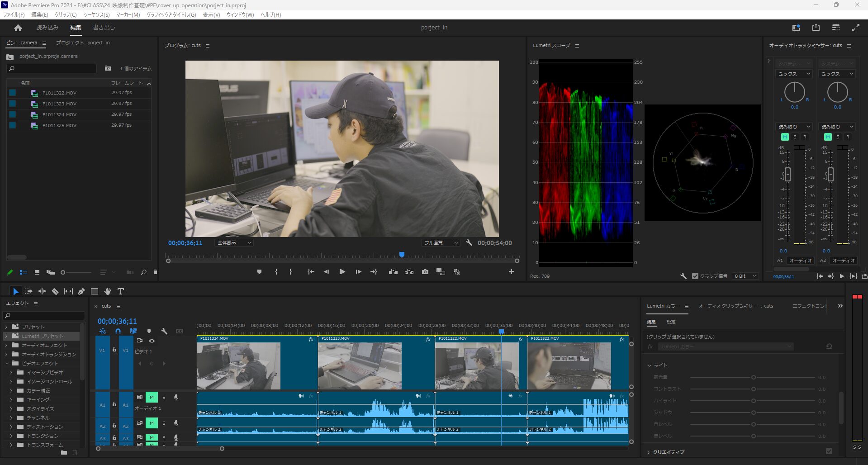Switch to the Export workspace tab

pyautogui.click(x=104, y=28)
